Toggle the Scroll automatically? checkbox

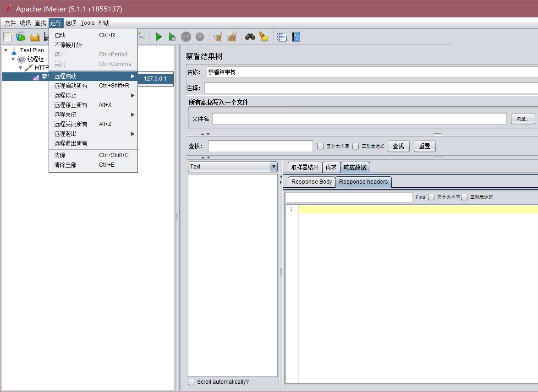(191, 382)
